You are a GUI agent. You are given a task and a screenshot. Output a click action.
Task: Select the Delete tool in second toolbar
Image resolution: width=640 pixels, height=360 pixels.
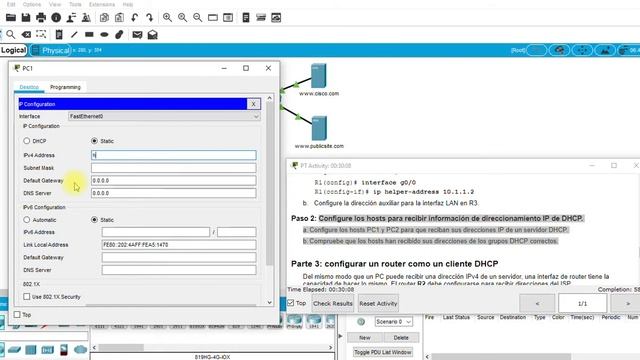pos(26,35)
